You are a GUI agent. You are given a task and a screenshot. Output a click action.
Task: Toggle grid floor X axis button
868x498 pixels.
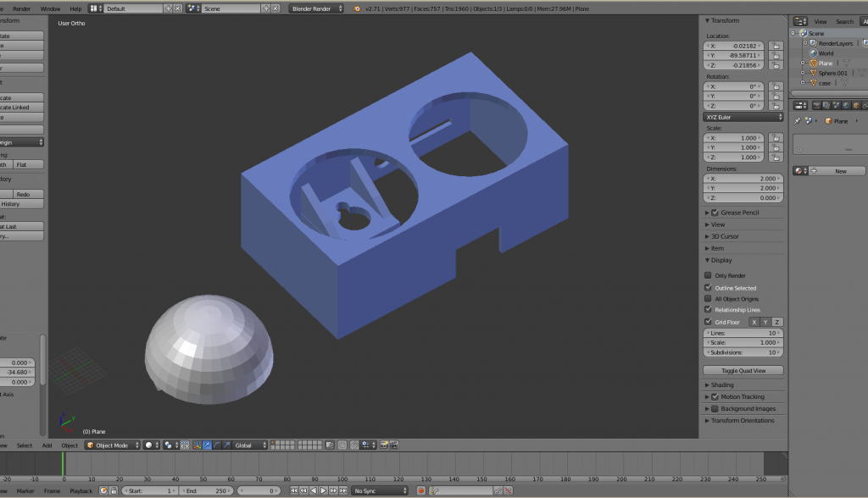(754, 322)
